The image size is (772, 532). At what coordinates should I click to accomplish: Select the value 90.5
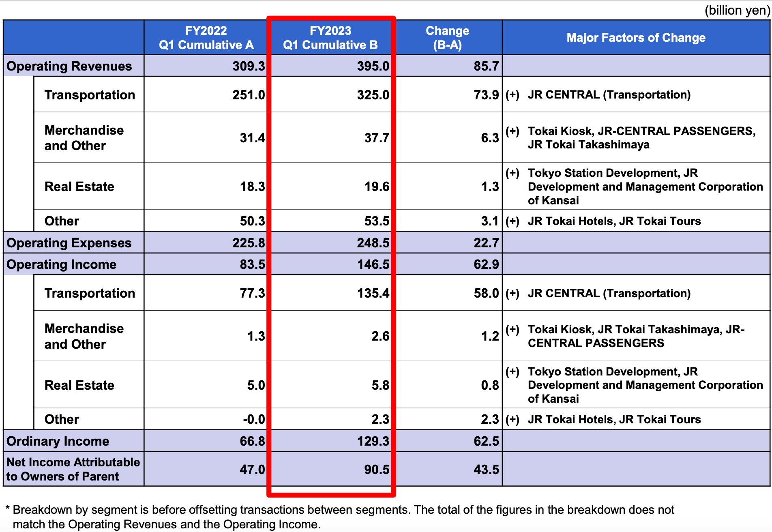pyautogui.click(x=377, y=470)
